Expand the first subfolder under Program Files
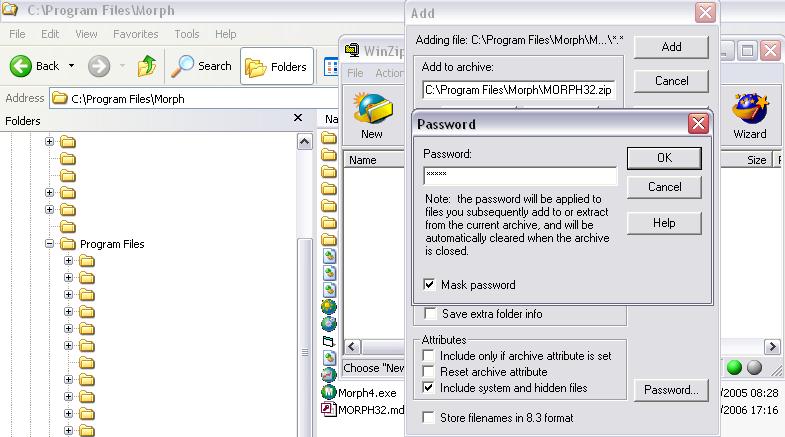Viewport: 785px width, 437px height. (69, 261)
